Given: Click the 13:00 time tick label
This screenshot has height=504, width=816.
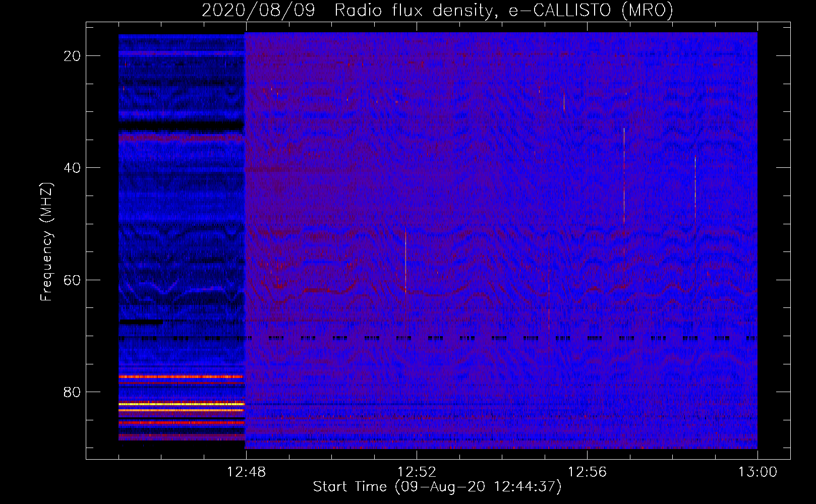Looking at the screenshot, I should point(757,472).
